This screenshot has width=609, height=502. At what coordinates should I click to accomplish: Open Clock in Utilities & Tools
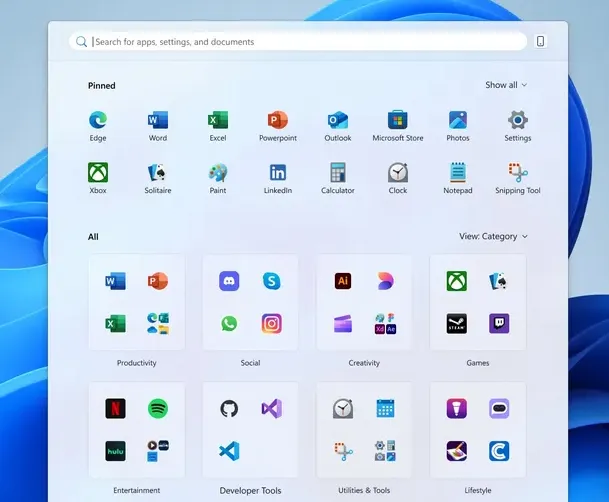tap(343, 408)
